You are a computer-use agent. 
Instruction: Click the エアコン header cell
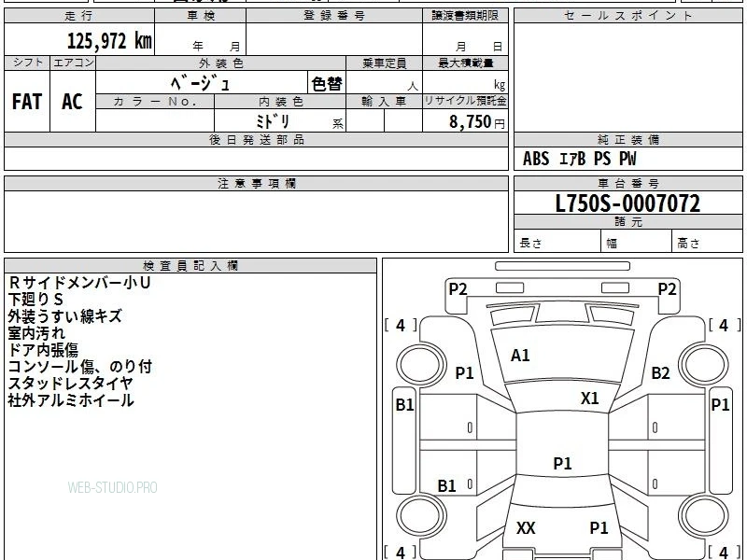click(x=73, y=63)
